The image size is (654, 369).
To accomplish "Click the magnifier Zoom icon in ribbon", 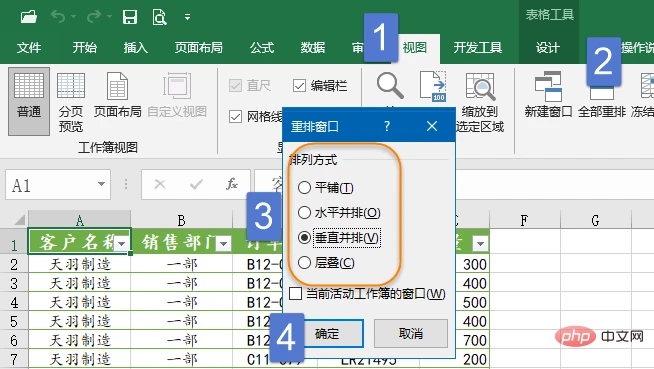I will pos(390,85).
